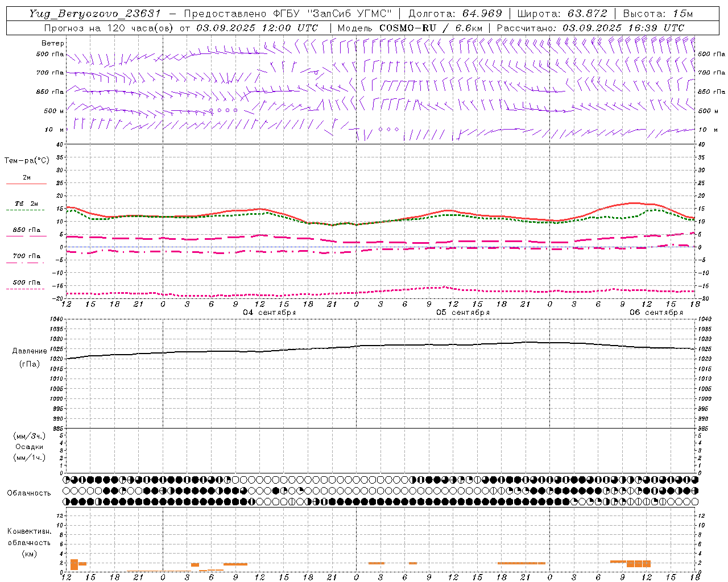Click the (мм/3ч.) precipitation unit label
Screen dimensions: 728x582
click(x=30, y=436)
